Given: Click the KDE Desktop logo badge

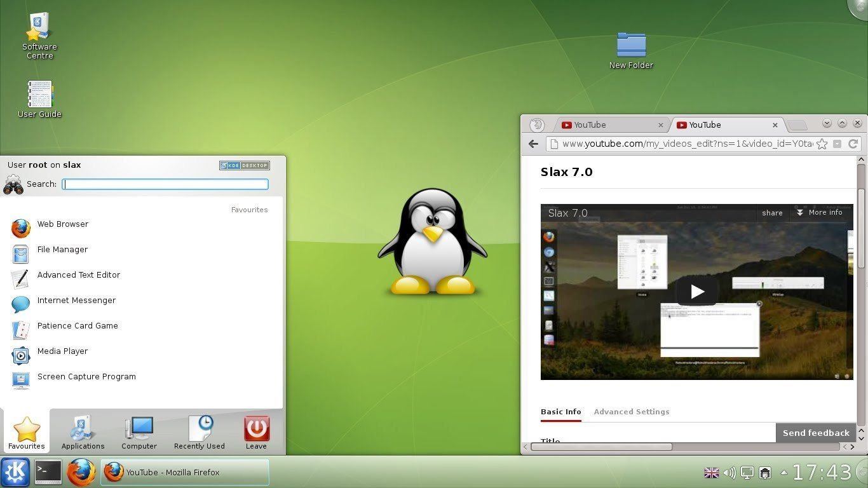Looking at the screenshot, I should [x=245, y=165].
